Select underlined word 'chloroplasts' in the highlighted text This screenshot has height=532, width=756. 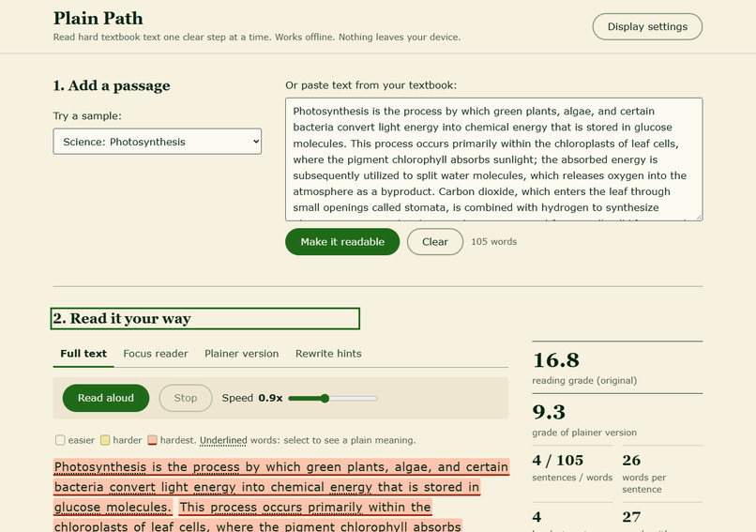point(91,526)
